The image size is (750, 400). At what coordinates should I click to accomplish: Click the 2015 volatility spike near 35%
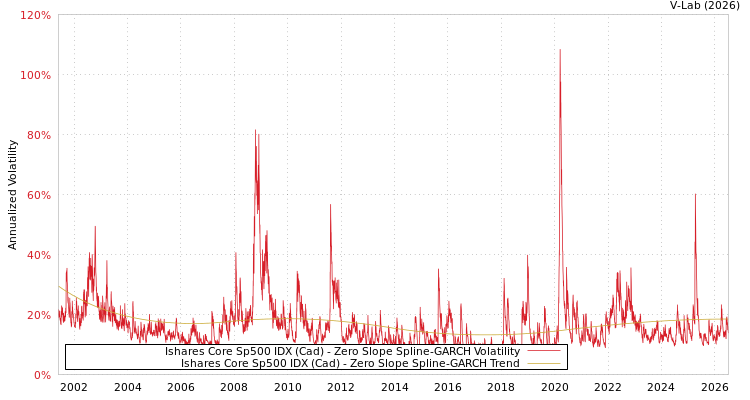click(438, 269)
